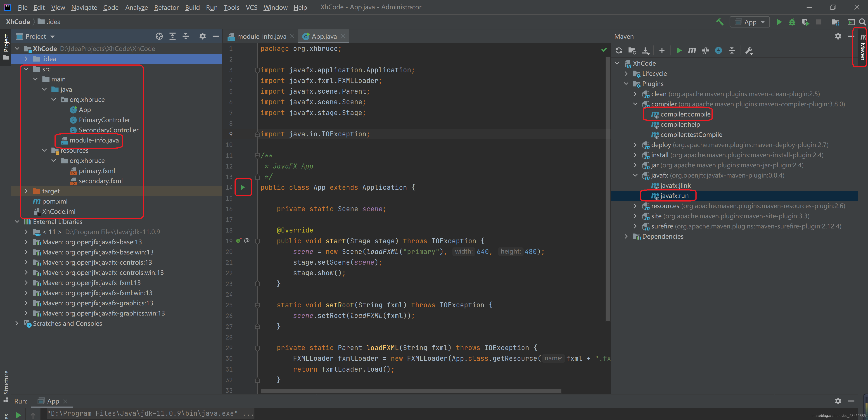Collapse the src folder in Project tree
Viewport: 868px width, 420px height.
pos(26,69)
